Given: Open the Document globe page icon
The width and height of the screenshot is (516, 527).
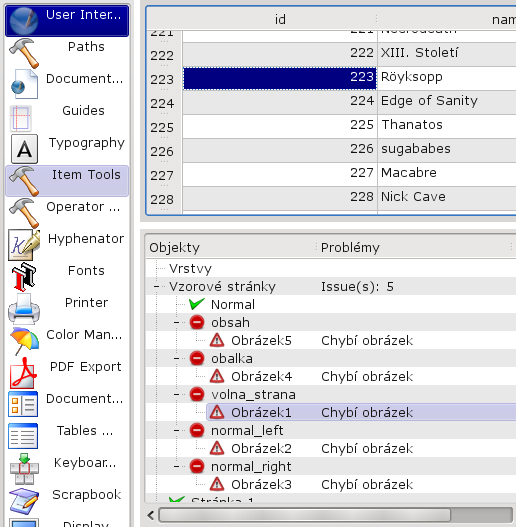Looking at the screenshot, I should point(24,84).
